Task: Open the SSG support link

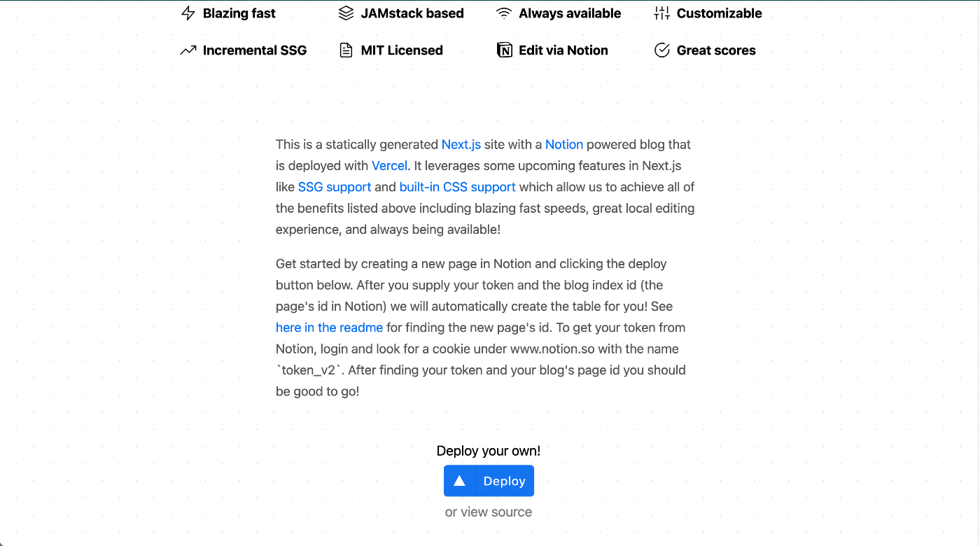Action: [335, 187]
